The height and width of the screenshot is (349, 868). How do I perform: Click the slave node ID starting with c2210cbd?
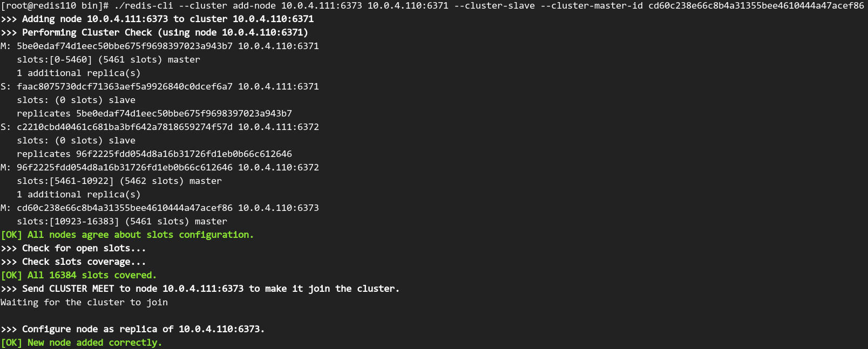pyautogui.click(x=125, y=127)
